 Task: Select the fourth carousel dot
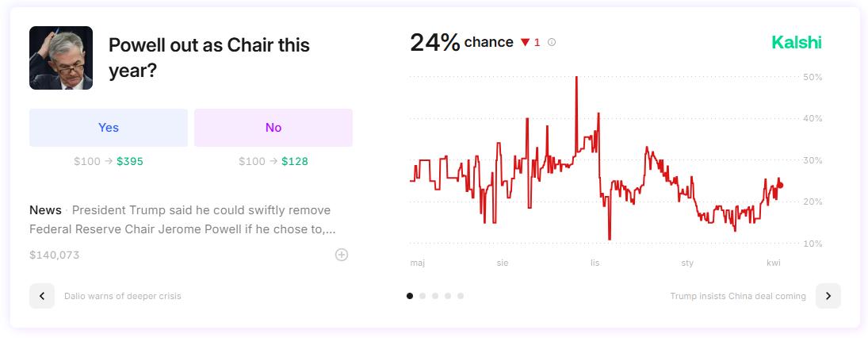(x=448, y=296)
